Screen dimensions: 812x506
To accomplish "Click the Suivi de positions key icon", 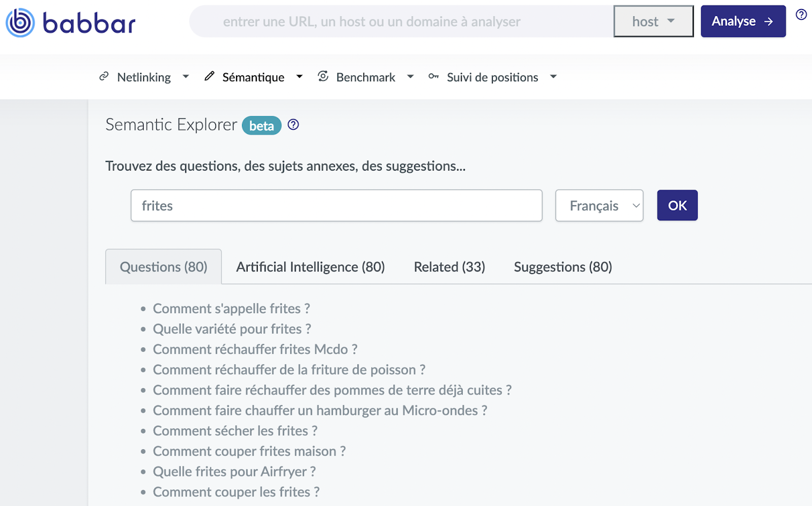I will coord(433,77).
